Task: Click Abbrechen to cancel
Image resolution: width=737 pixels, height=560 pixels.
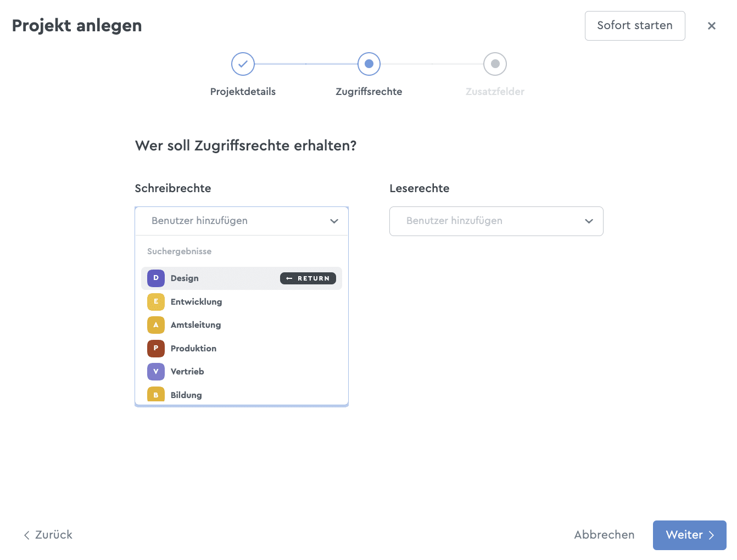Action: point(604,535)
